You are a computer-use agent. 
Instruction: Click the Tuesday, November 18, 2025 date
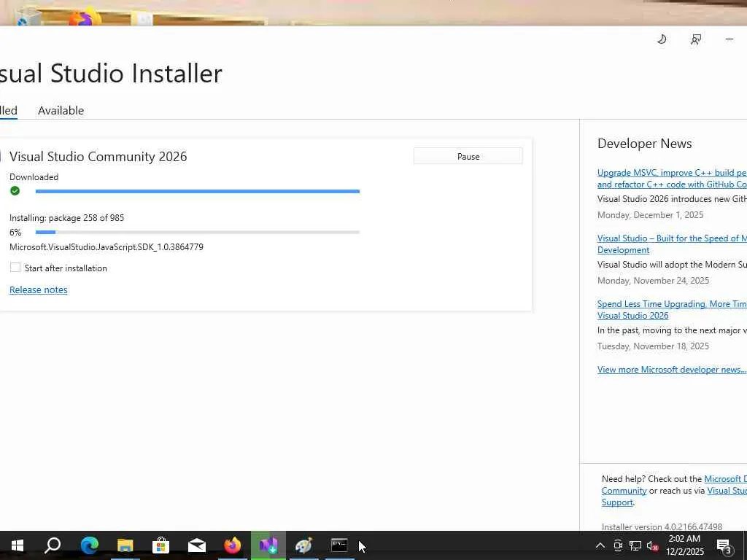coord(653,346)
